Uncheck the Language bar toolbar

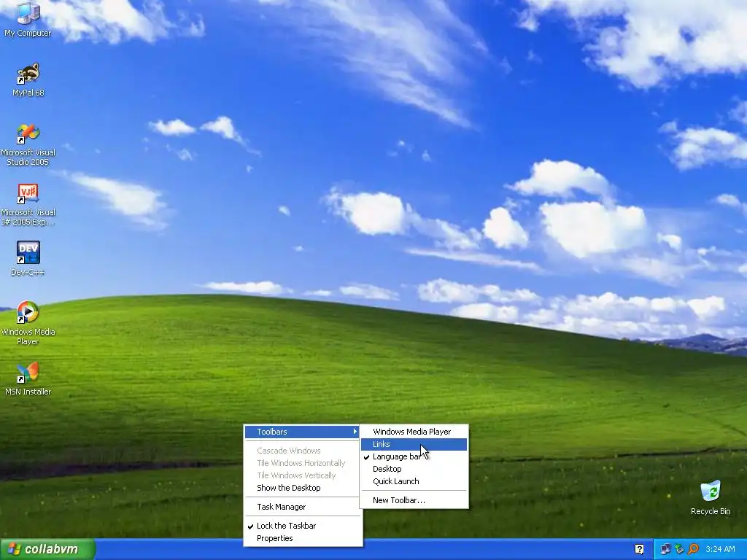[x=414, y=456]
